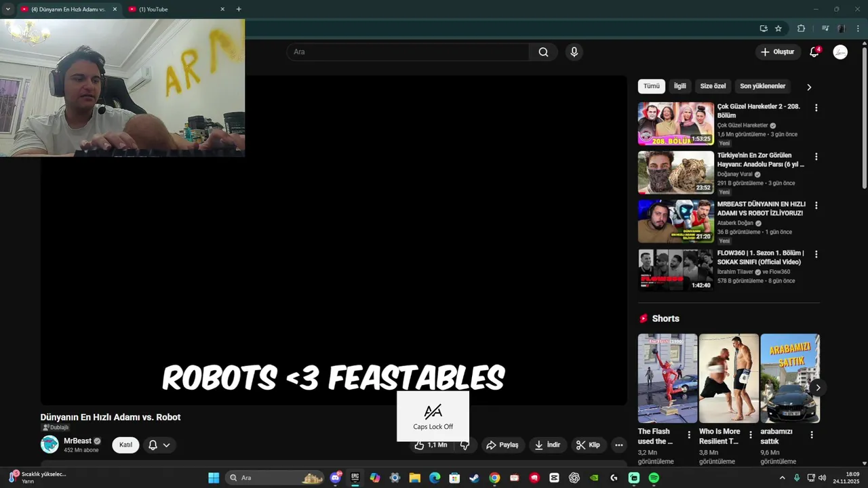Show next filter chips arrow
The width and height of the screenshot is (868, 488).
pyautogui.click(x=808, y=87)
